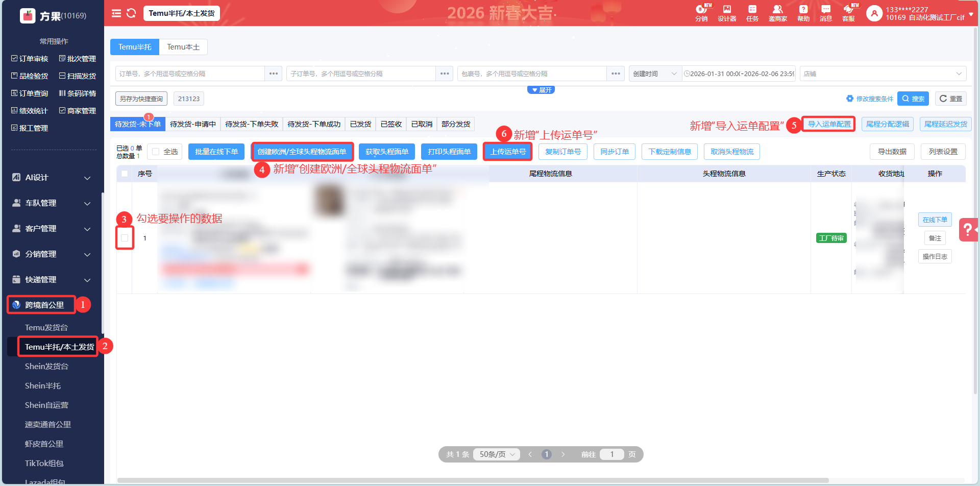980x486 pixels.
Task: Open the 邀商家 invite merchant icon
Action: [778, 13]
